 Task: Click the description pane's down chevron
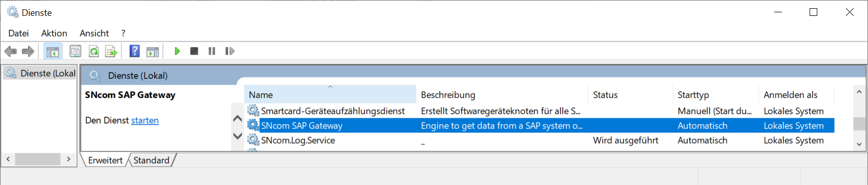tap(237, 136)
